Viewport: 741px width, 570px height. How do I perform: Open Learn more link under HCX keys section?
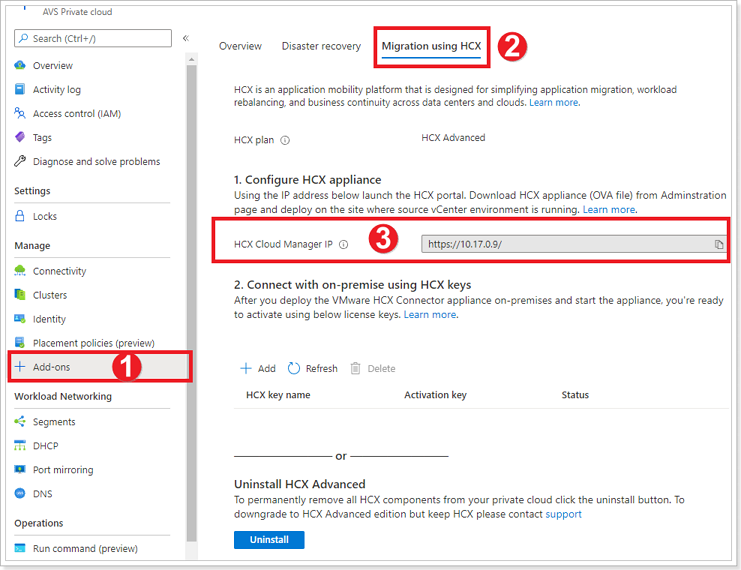430,314
